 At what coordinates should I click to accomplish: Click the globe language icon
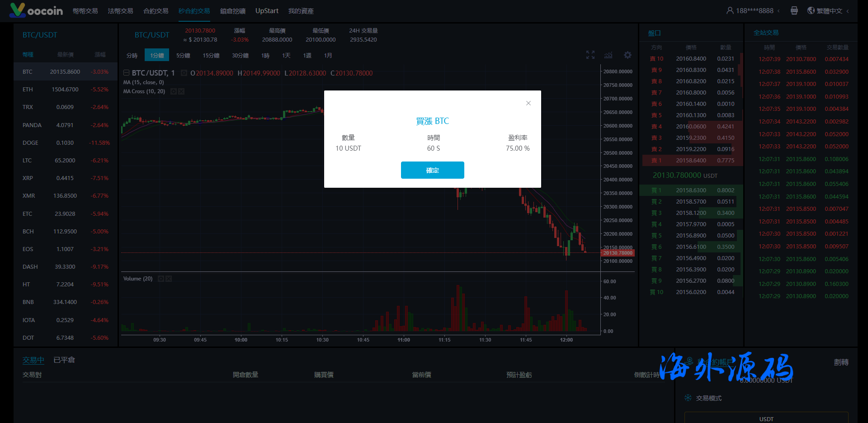[x=811, y=10]
